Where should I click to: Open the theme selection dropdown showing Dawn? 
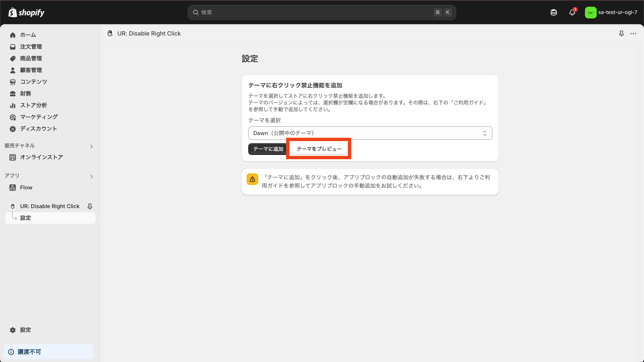pyautogui.click(x=370, y=133)
